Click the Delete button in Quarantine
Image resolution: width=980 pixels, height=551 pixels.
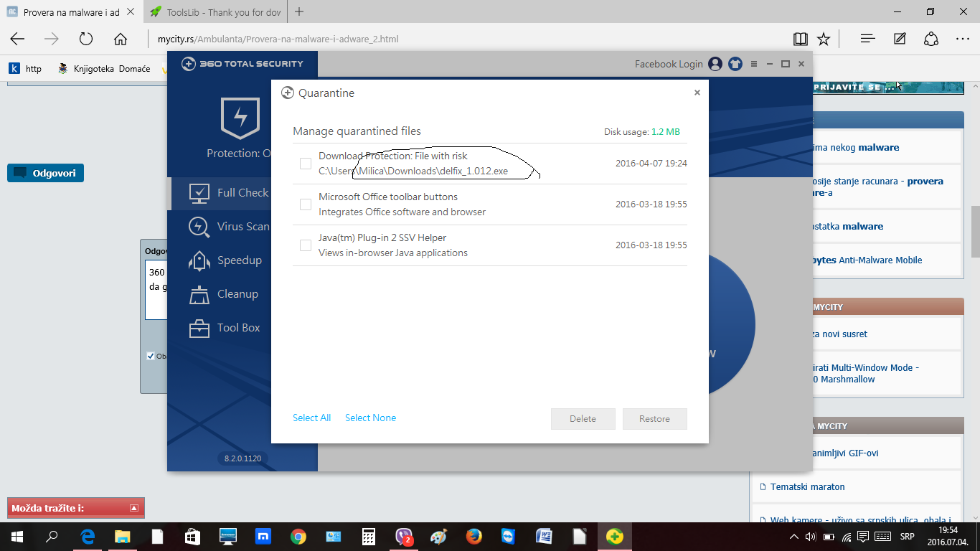tap(583, 419)
